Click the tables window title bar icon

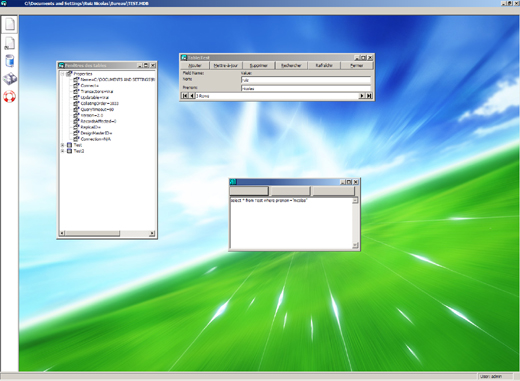[61, 65]
